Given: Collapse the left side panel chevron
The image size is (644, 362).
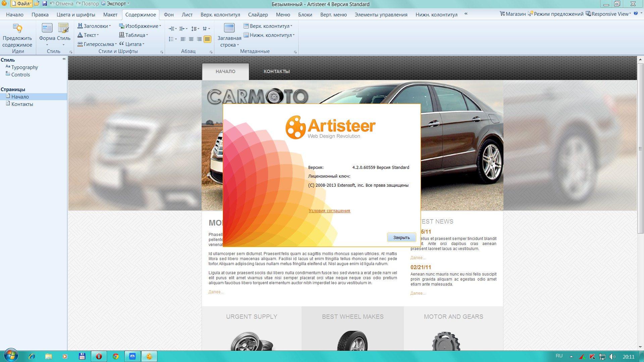Looking at the screenshot, I should (64, 59).
